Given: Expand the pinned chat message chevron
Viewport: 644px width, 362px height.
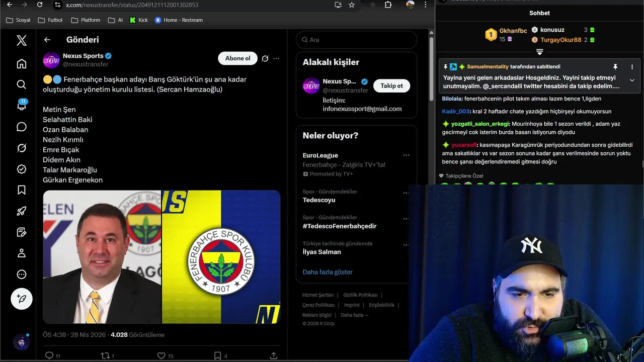Looking at the screenshot, I should [x=632, y=80].
